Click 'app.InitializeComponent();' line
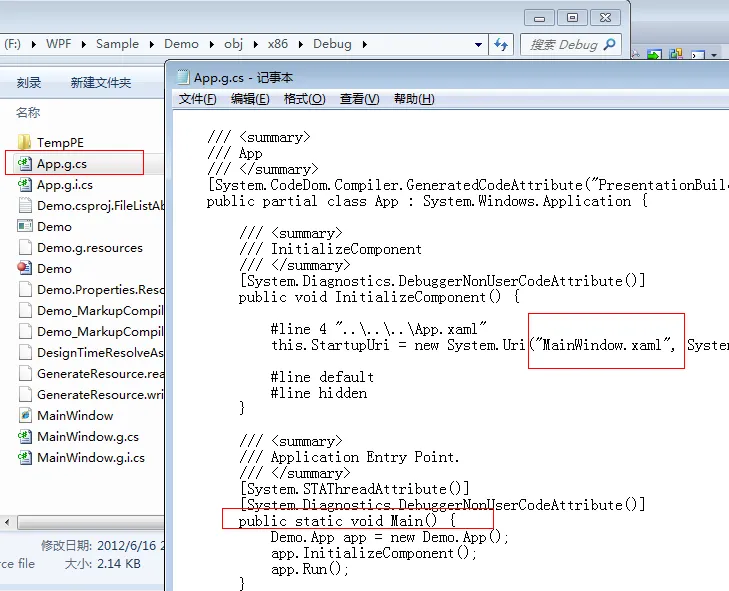729x591 pixels. coord(374,553)
